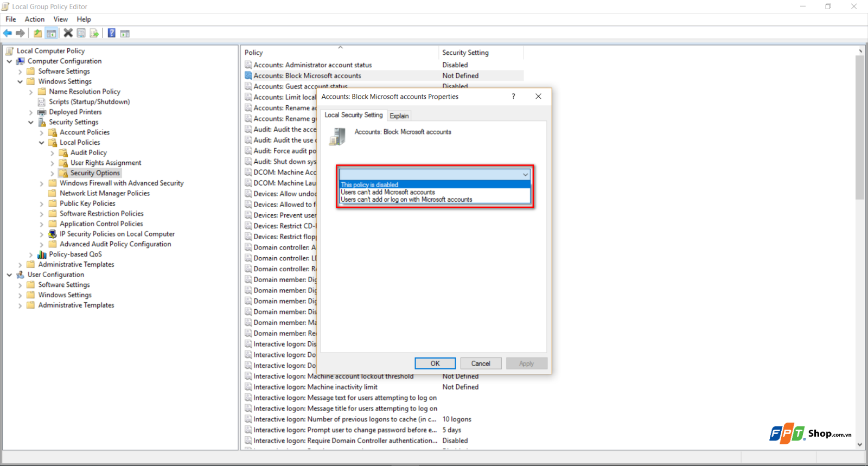The image size is (868, 466).
Task: Click the server icon in Properties dialog
Action: (337, 136)
